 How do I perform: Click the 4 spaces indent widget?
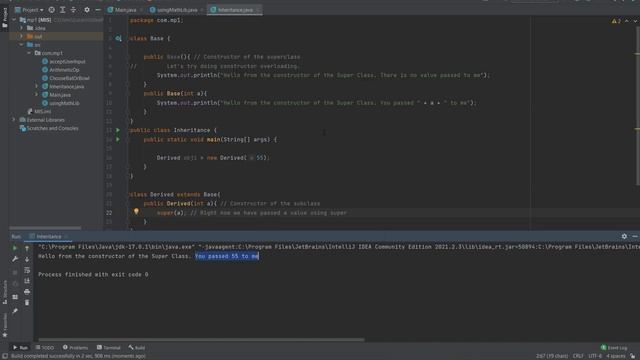tap(616, 356)
